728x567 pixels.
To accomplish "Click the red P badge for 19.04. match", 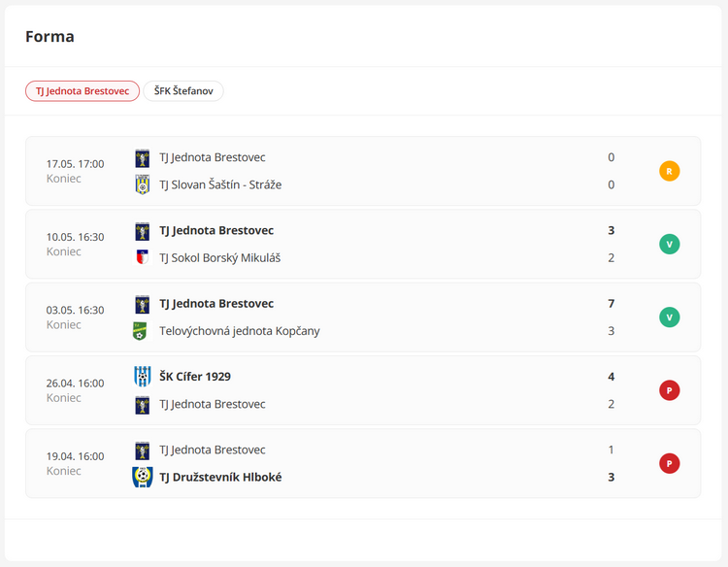I will 669,463.
